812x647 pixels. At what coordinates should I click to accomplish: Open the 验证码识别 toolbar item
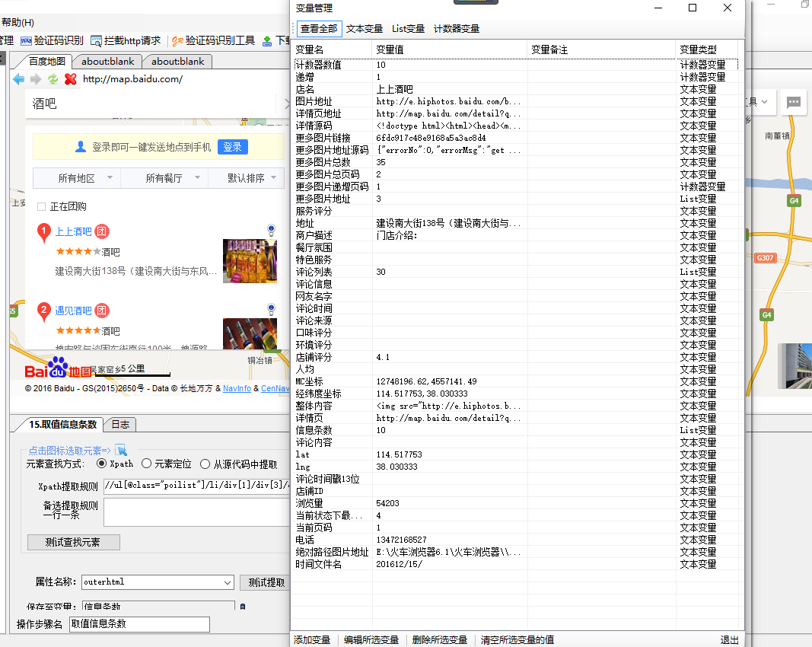pos(53,40)
